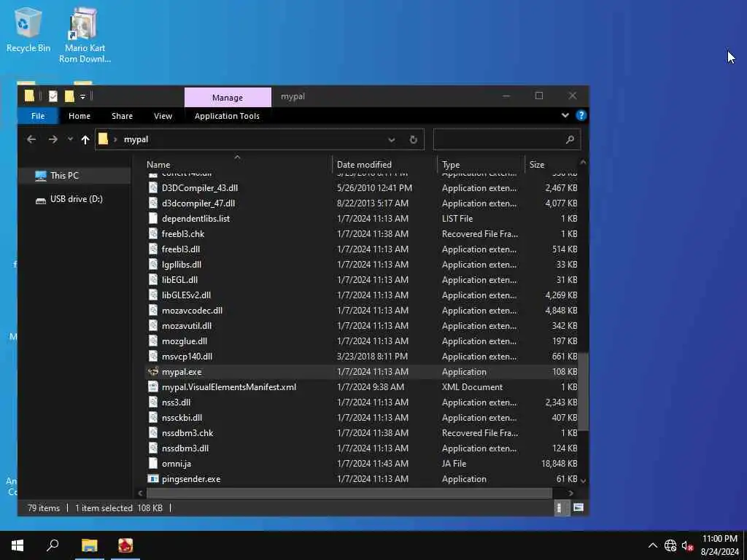Open Mario Kart Rom Download shortcut
The height and width of the screenshot is (560, 747).
tap(85, 35)
